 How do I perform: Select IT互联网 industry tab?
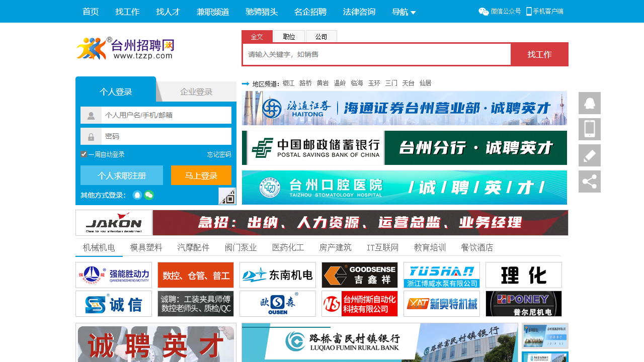coord(383,247)
